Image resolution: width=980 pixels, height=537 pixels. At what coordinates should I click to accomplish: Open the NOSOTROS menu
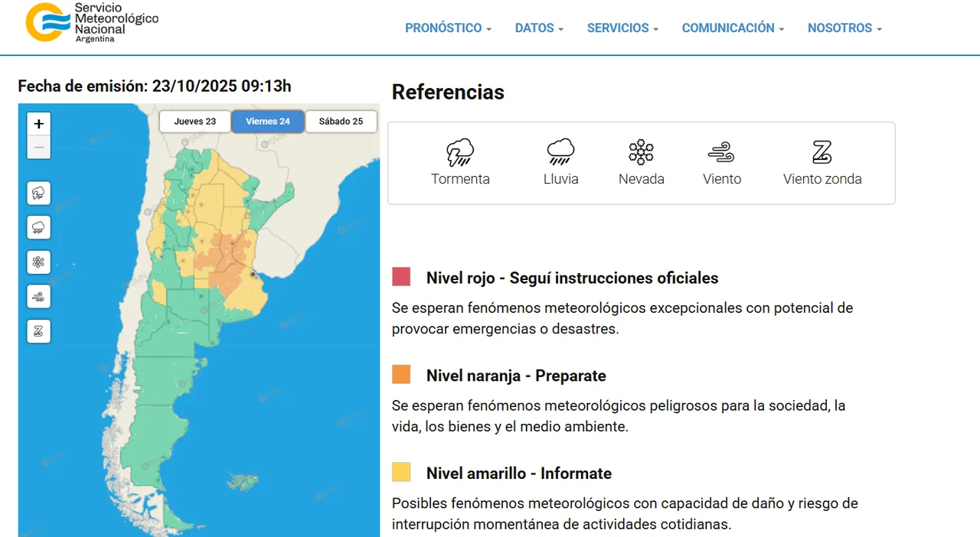point(844,28)
